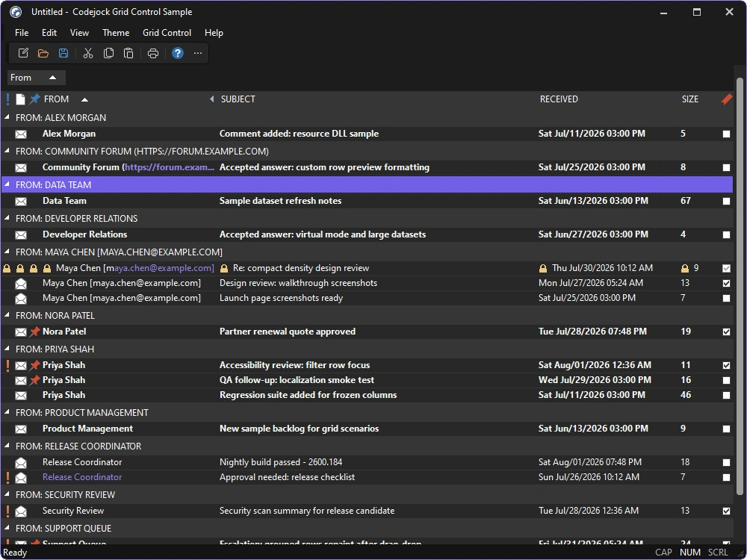This screenshot has height=560, width=747.
Task: Select New sample backlog for grid scenarios subject
Action: pyautogui.click(x=300, y=429)
